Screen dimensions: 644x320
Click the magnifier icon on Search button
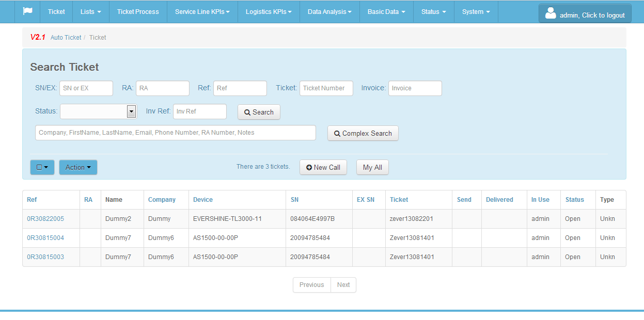pyautogui.click(x=247, y=112)
